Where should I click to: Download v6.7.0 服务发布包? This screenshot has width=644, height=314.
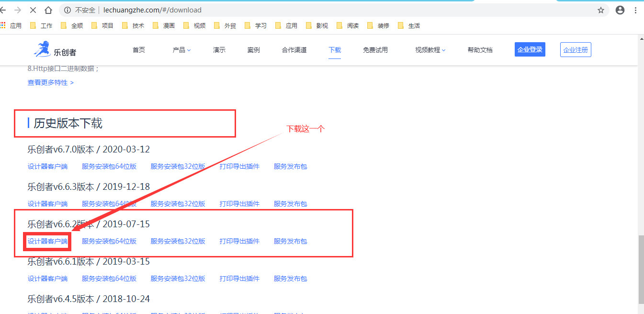(290, 166)
